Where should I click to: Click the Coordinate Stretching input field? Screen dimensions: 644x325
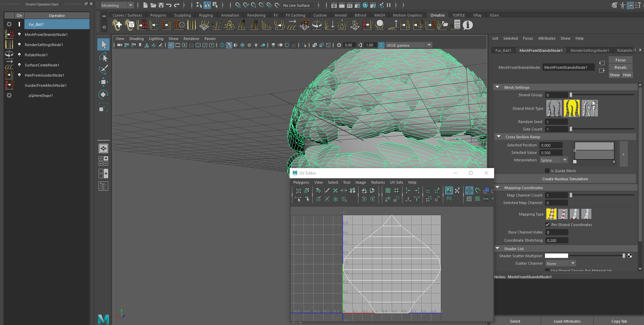[x=557, y=241]
